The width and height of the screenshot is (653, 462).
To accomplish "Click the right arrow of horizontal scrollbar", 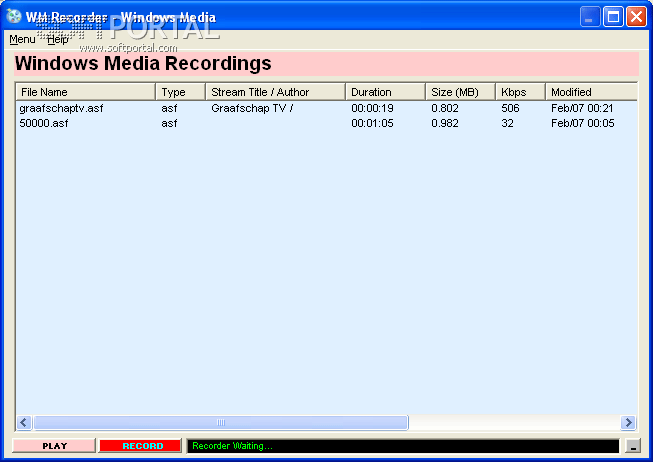I will pos(628,422).
